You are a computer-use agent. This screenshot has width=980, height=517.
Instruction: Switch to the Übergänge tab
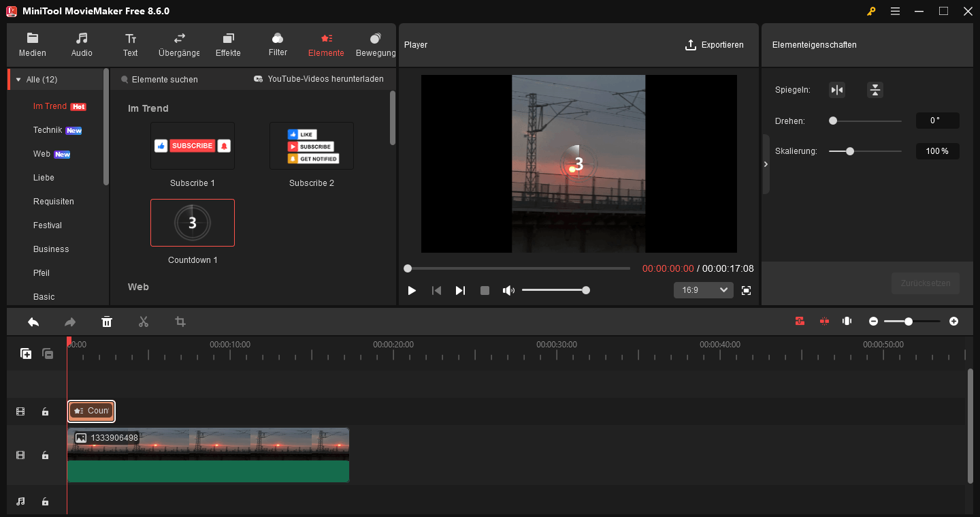(178, 45)
